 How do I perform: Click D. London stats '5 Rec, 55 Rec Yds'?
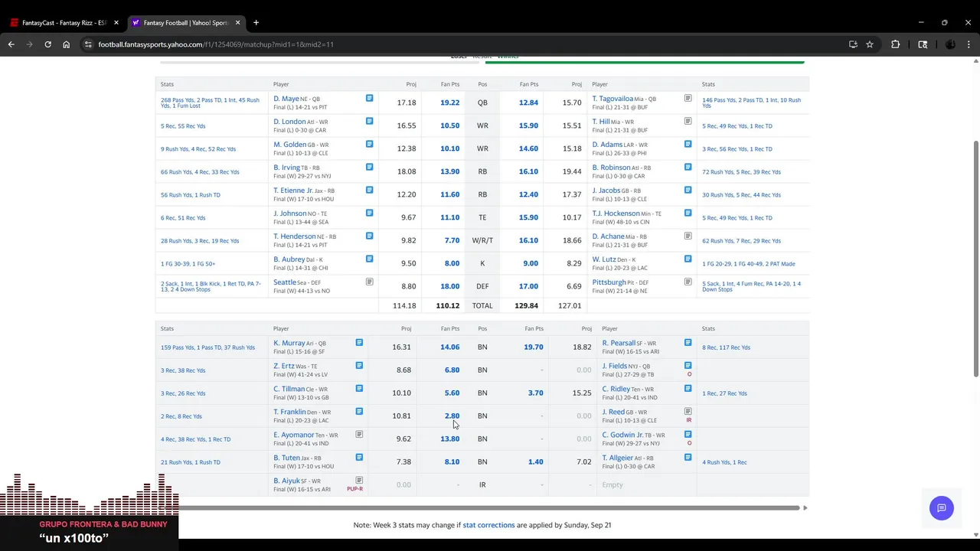pyautogui.click(x=183, y=126)
